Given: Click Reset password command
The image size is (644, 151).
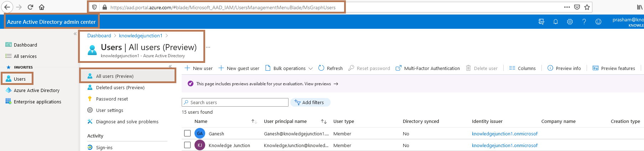Looking at the screenshot, I should coord(369,68).
